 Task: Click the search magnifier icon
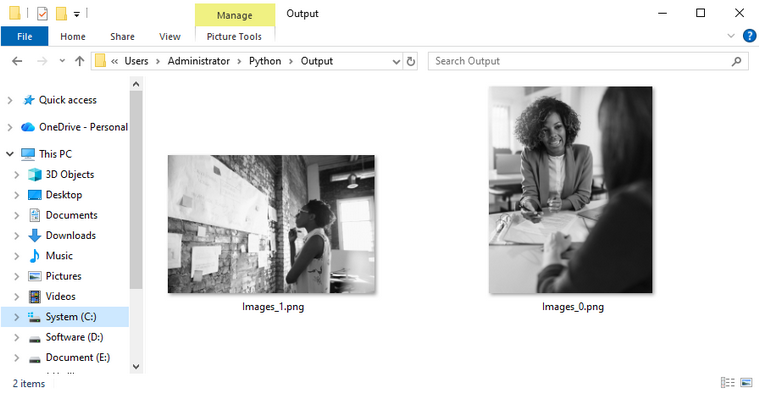(737, 61)
